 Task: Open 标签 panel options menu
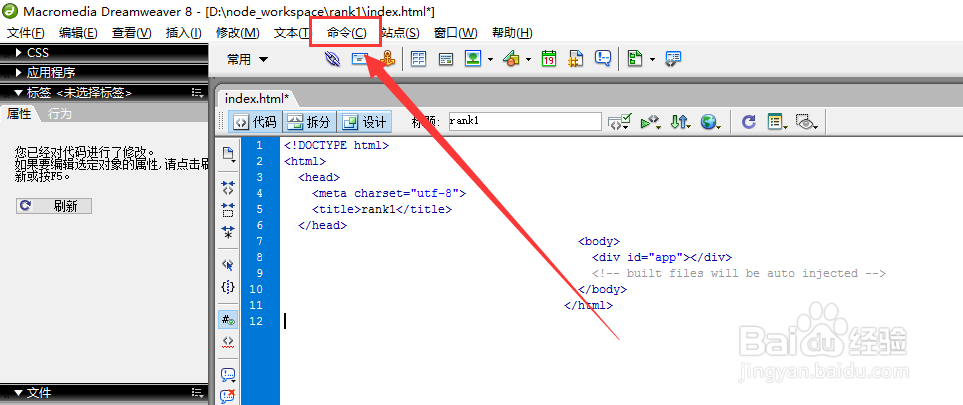[x=198, y=92]
